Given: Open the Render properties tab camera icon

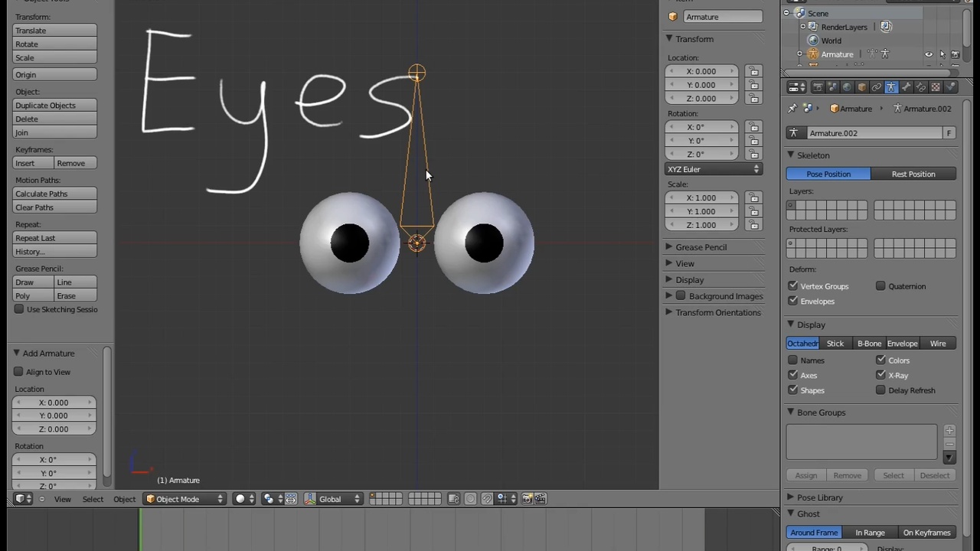Looking at the screenshot, I should click(818, 87).
